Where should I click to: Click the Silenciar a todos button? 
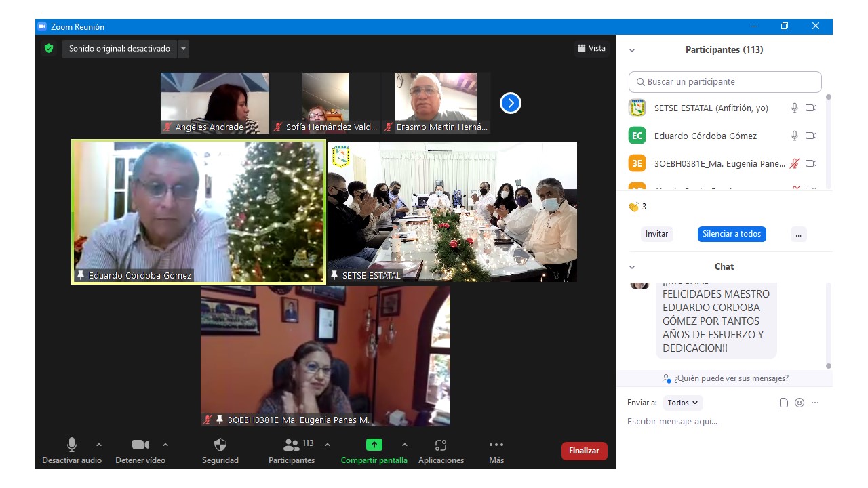[x=732, y=234]
